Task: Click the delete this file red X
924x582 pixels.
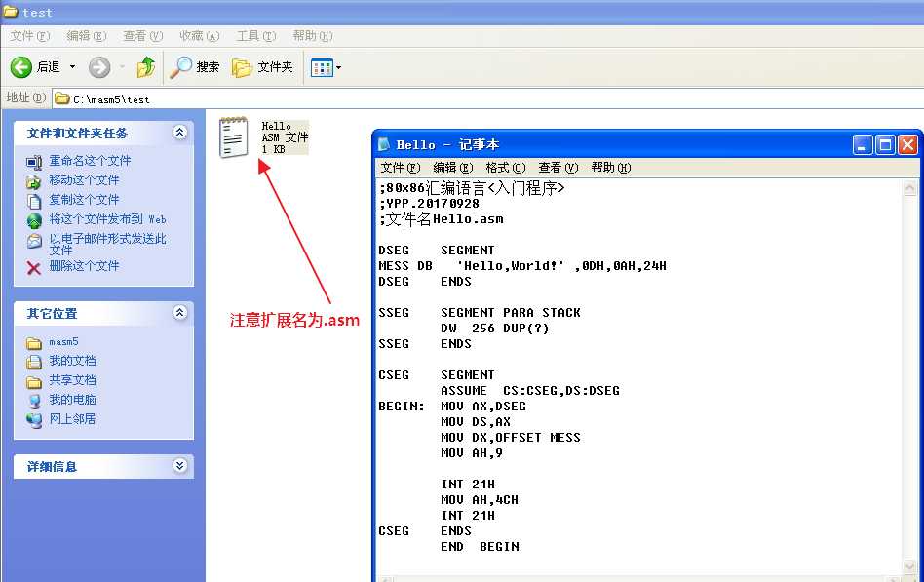Action: pos(34,266)
